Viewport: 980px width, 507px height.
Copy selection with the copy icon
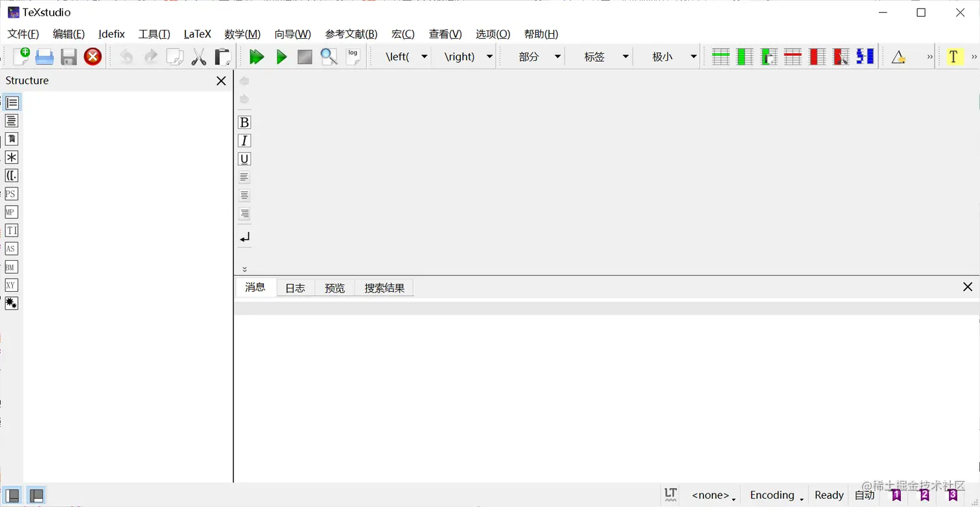coord(175,57)
